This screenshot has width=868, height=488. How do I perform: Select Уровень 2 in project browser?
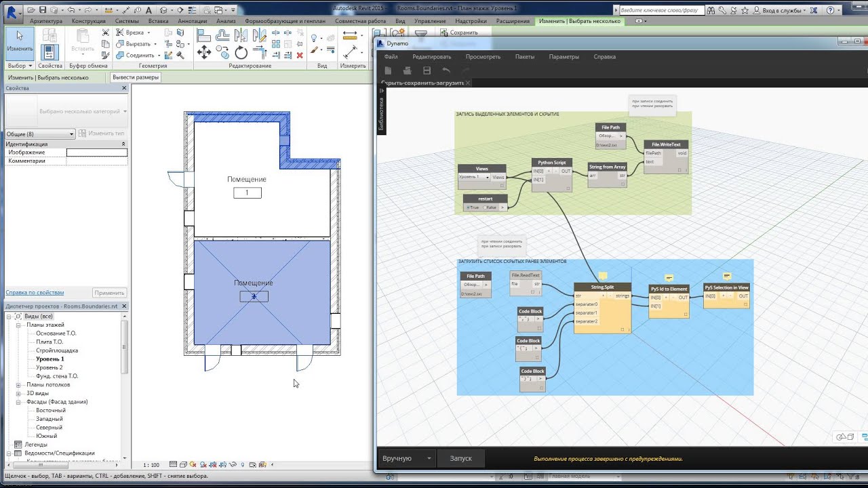pyautogui.click(x=49, y=367)
